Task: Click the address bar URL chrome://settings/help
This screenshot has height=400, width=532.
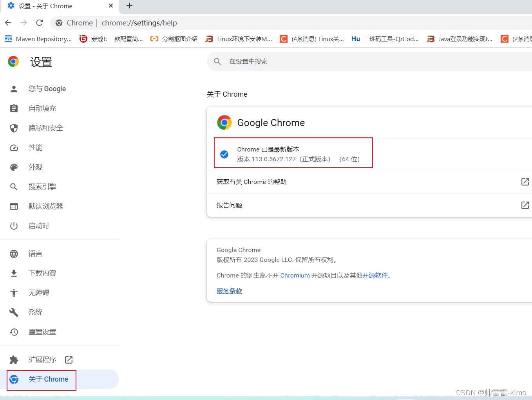Action: [139, 23]
